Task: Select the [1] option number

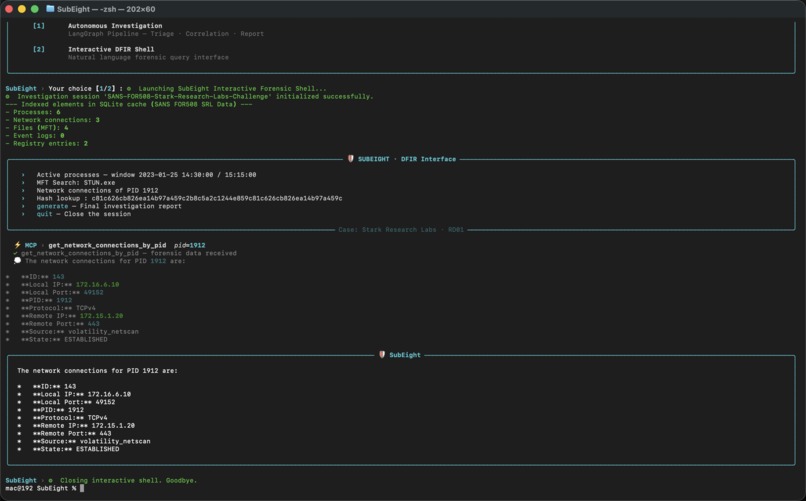Action: click(39, 26)
